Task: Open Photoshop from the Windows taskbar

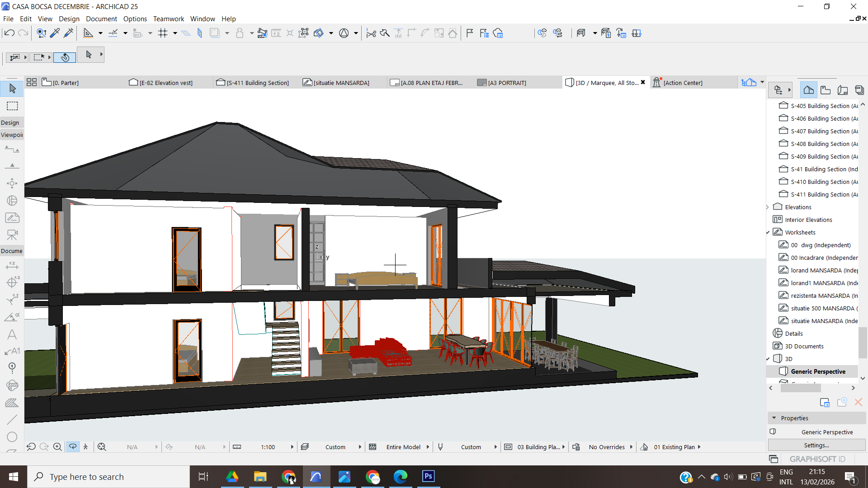Action: (x=428, y=476)
